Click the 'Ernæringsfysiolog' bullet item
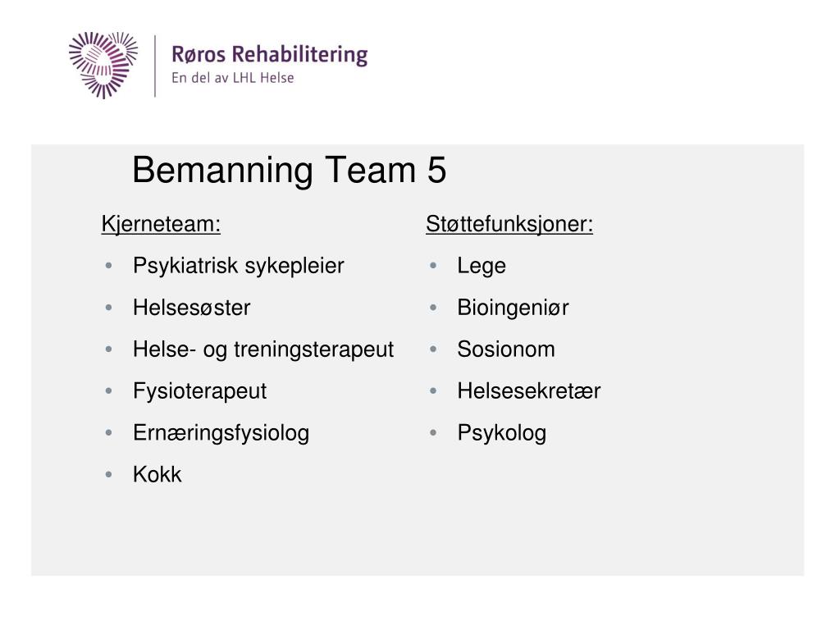 (221, 433)
